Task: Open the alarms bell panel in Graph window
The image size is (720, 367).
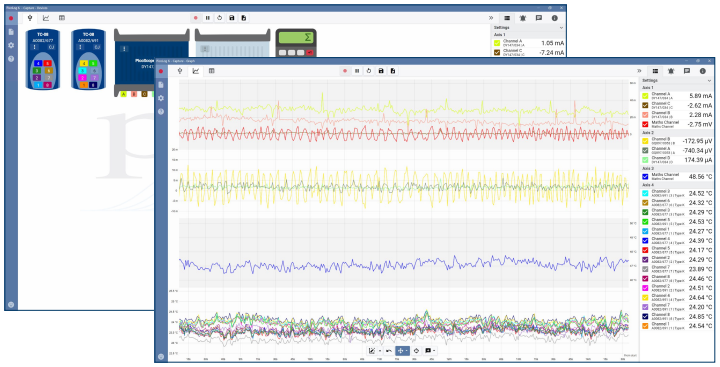Action: point(671,71)
